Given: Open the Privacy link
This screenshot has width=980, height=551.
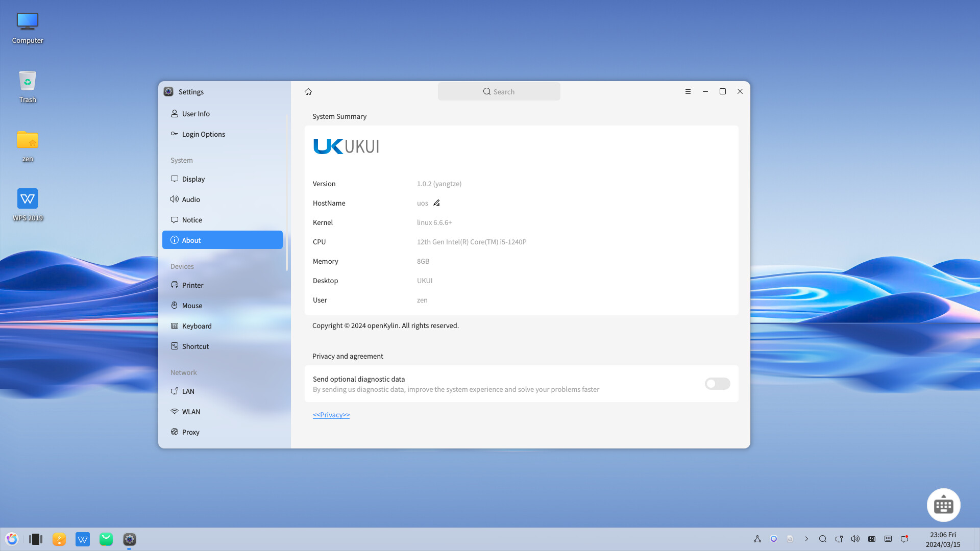Looking at the screenshot, I should pos(331,415).
